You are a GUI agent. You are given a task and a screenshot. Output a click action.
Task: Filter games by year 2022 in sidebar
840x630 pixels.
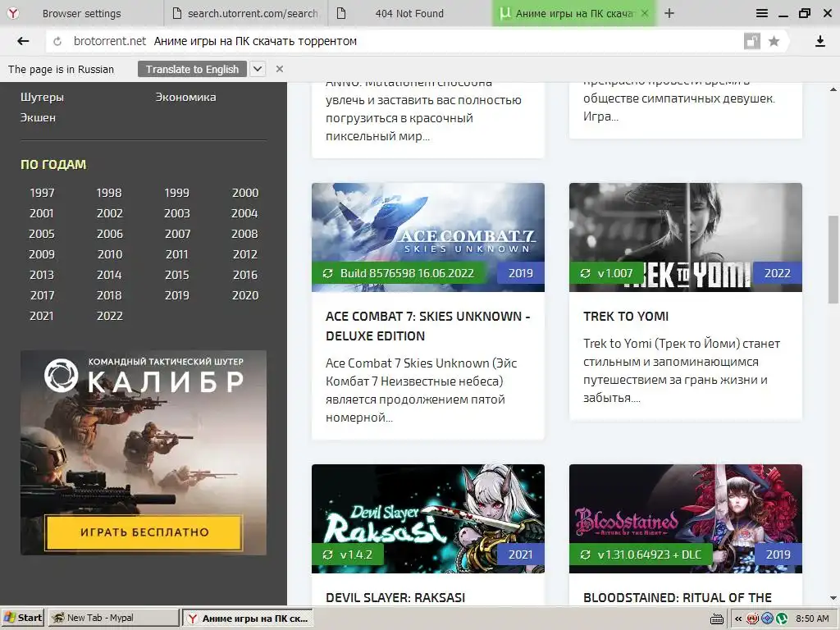tap(110, 316)
